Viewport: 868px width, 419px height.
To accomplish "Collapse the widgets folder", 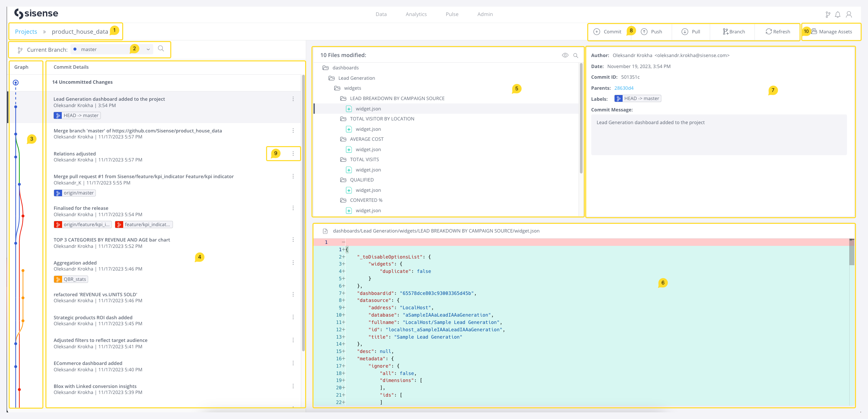I will point(337,88).
